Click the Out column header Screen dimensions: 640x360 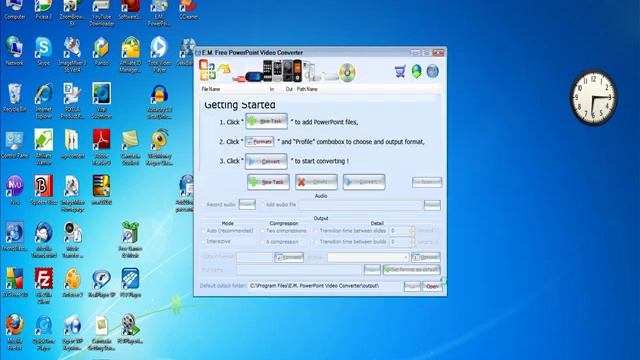[x=289, y=89]
